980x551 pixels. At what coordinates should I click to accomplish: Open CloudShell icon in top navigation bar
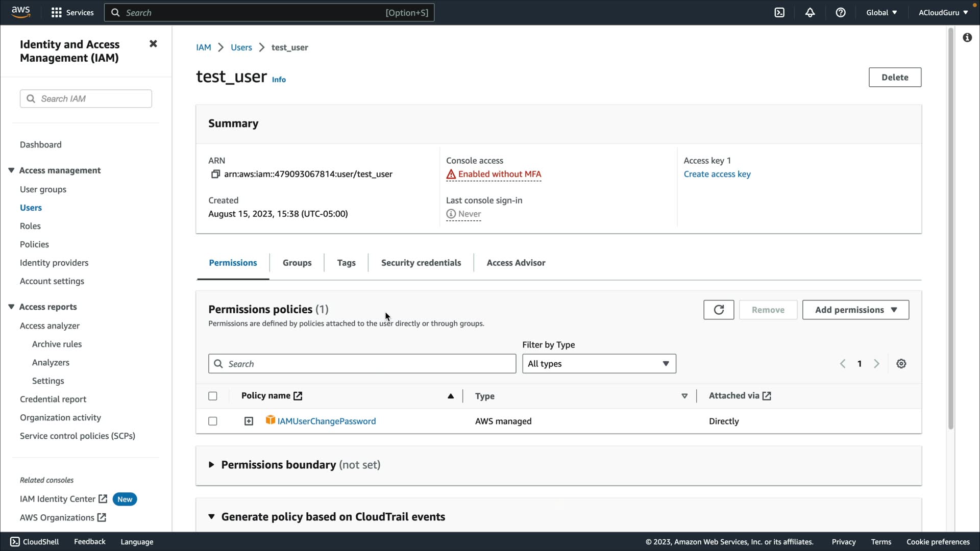pos(779,13)
